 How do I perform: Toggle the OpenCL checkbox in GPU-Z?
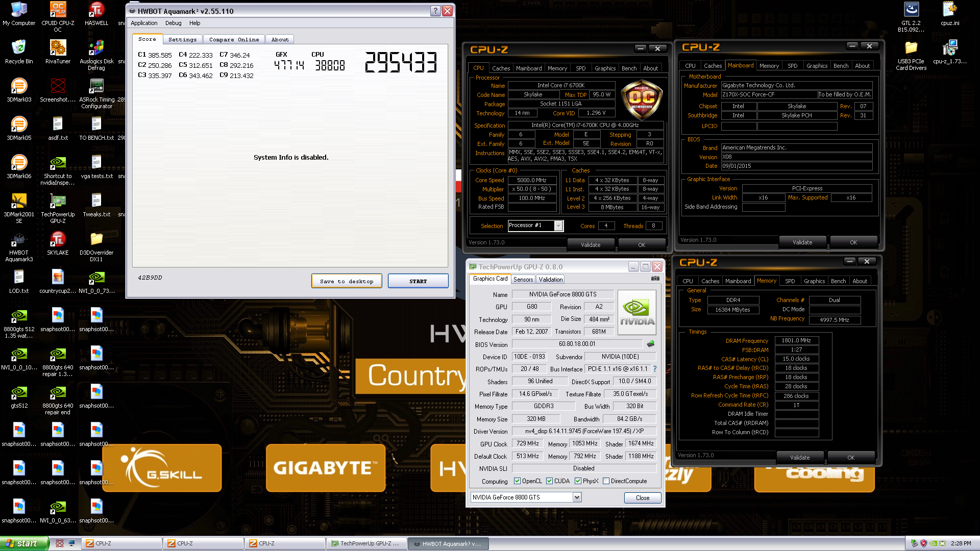517,481
